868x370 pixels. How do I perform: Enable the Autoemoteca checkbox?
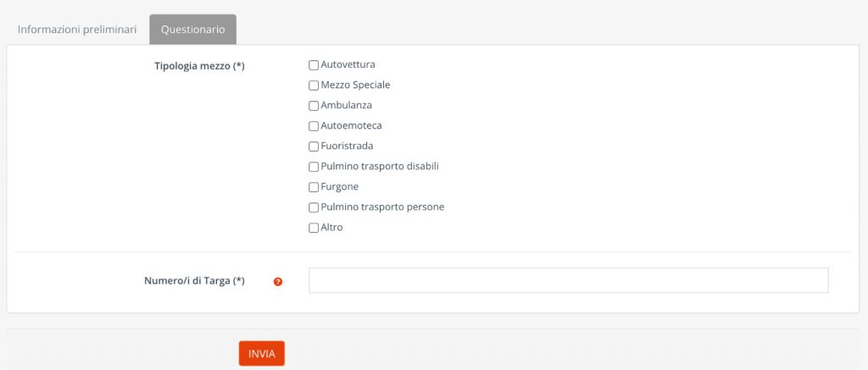pyautogui.click(x=314, y=126)
